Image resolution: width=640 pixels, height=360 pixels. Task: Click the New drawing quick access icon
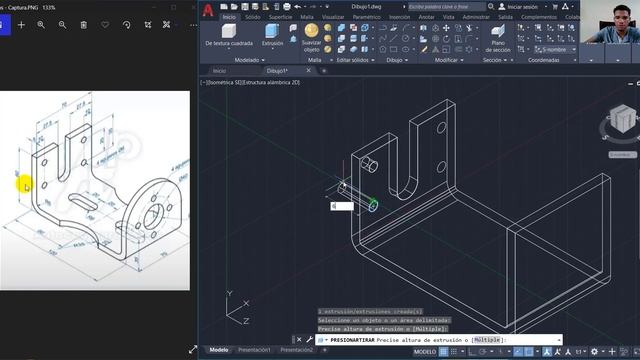point(224,7)
